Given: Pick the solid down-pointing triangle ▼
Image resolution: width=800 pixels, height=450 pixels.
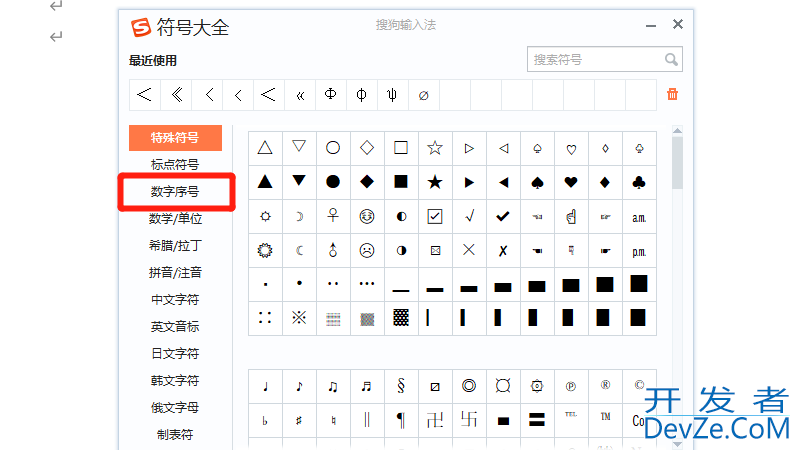Looking at the screenshot, I should pyautogui.click(x=299, y=182).
